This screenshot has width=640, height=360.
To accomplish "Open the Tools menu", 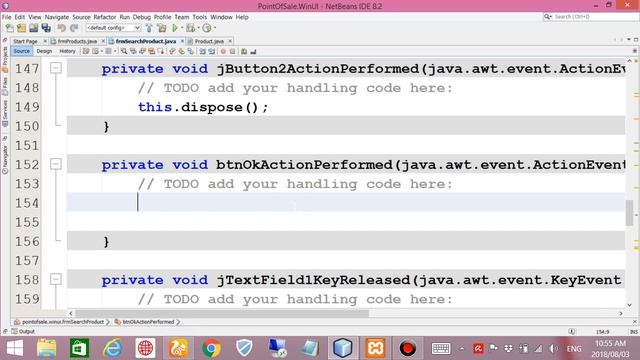I will (200, 17).
